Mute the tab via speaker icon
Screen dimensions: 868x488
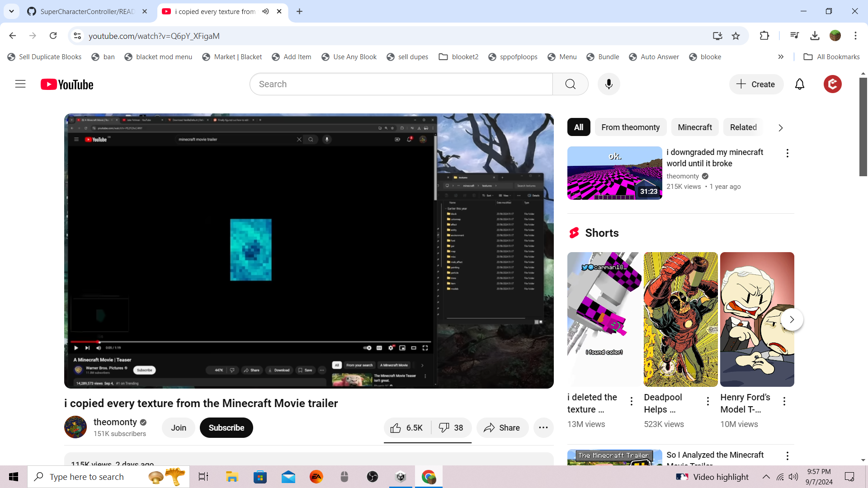[x=266, y=11]
